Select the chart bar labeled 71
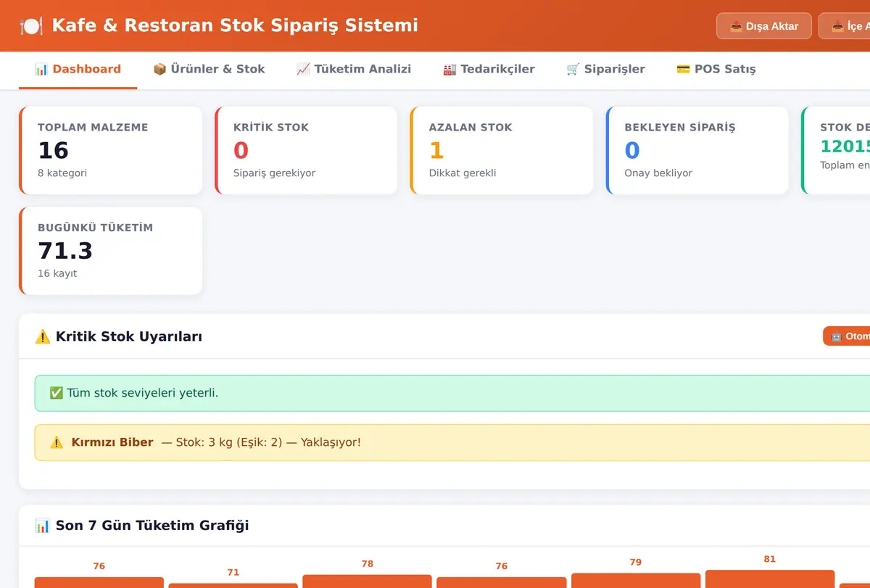The image size is (870, 588). [x=233, y=586]
